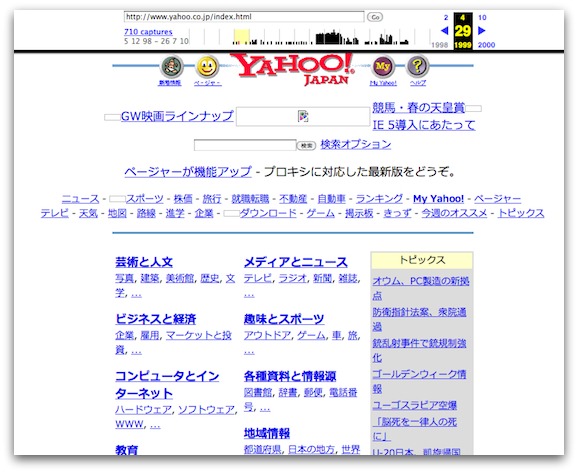Image resolution: width=578 pixels, height=473 pixels.
Task: Open the 芸術と人文 category
Action: (144, 262)
